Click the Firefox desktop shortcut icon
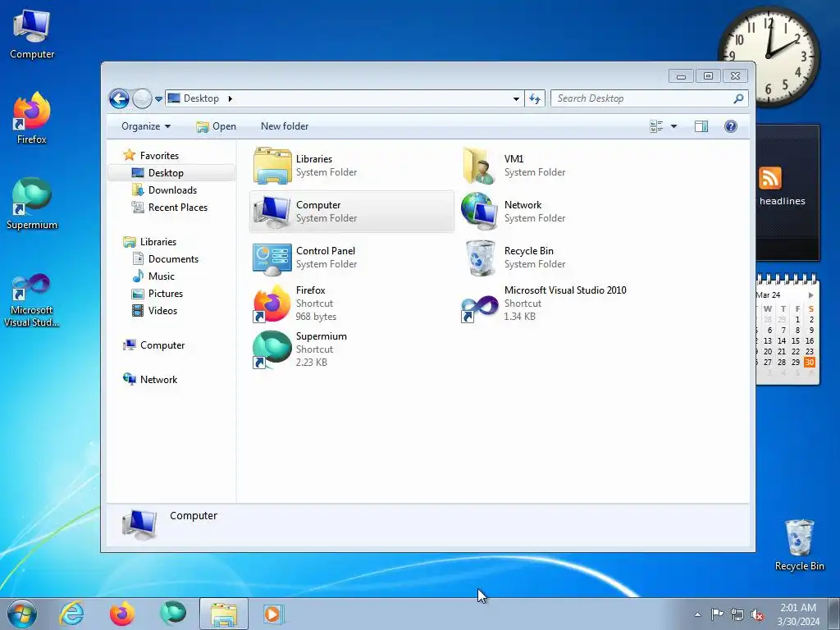Screen dimensions: 840x630 [x=32, y=118]
